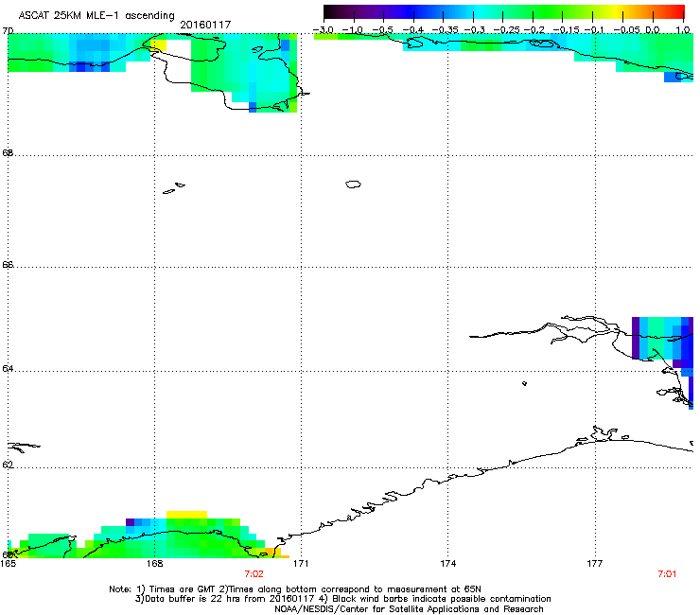Click the latitude label 64

(x=8, y=369)
